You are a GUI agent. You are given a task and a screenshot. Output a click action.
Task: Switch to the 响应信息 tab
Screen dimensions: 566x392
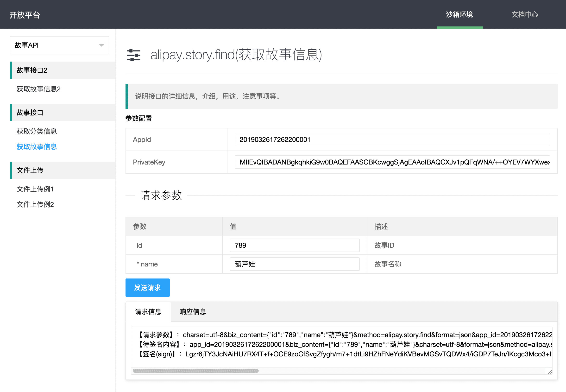[193, 312]
